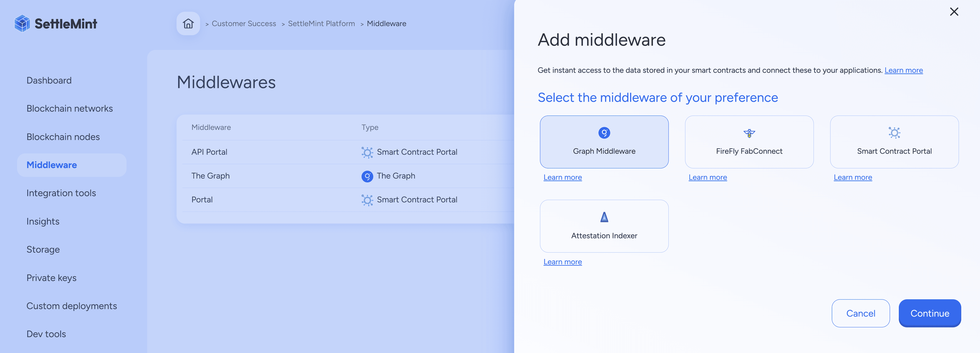Go to SettleMint Platform breadcrumb

[x=321, y=23]
